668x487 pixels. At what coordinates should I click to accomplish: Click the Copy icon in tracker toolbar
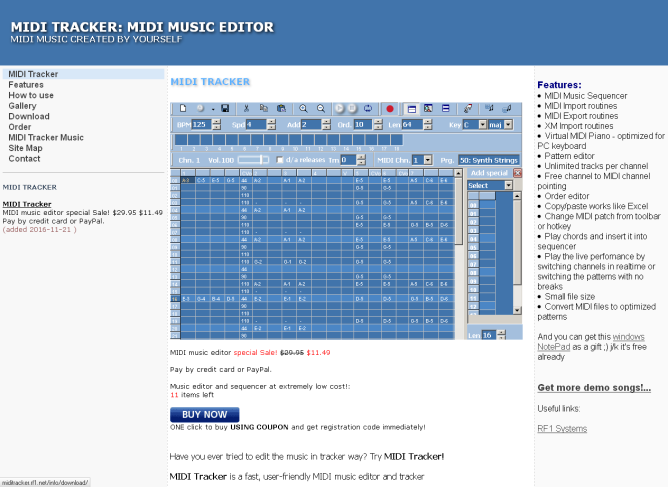264,109
